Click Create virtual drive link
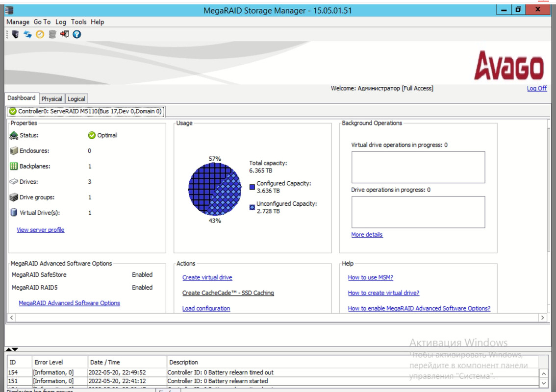This screenshot has width=556, height=392. click(x=207, y=277)
